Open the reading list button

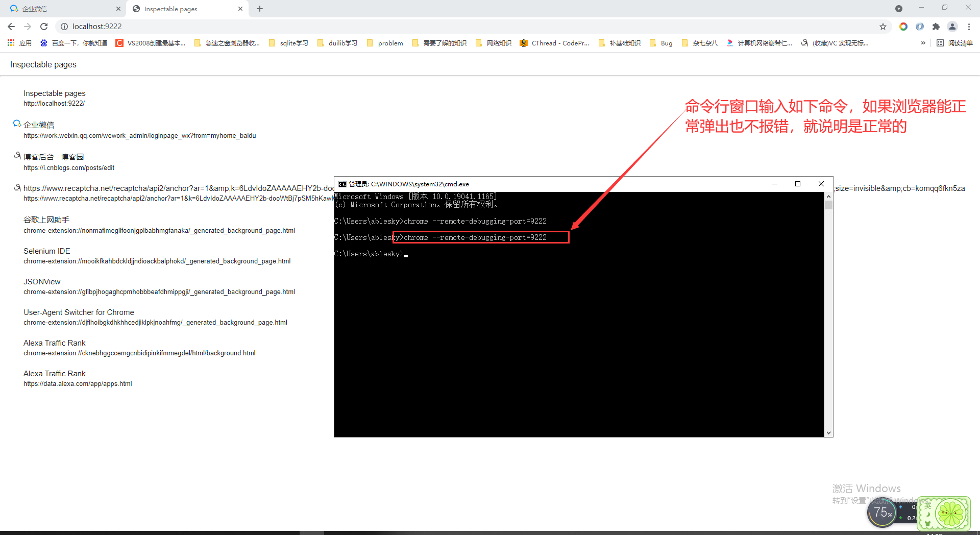tap(954, 43)
